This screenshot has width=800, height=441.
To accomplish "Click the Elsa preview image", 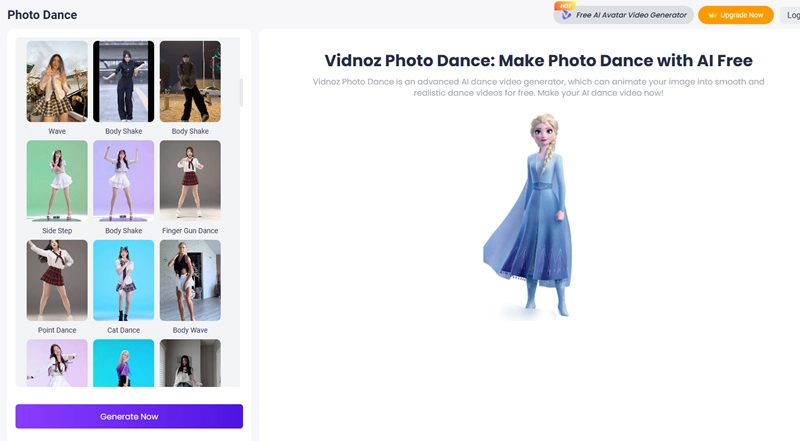I will (x=530, y=216).
